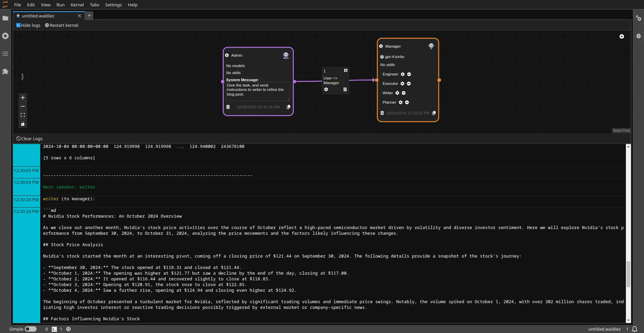Image resolution: width=644 pixels, height=333 pixels.
Task: Click the log scrollbar down arrow
Action: pyautogui.click(x=628, y=321)
